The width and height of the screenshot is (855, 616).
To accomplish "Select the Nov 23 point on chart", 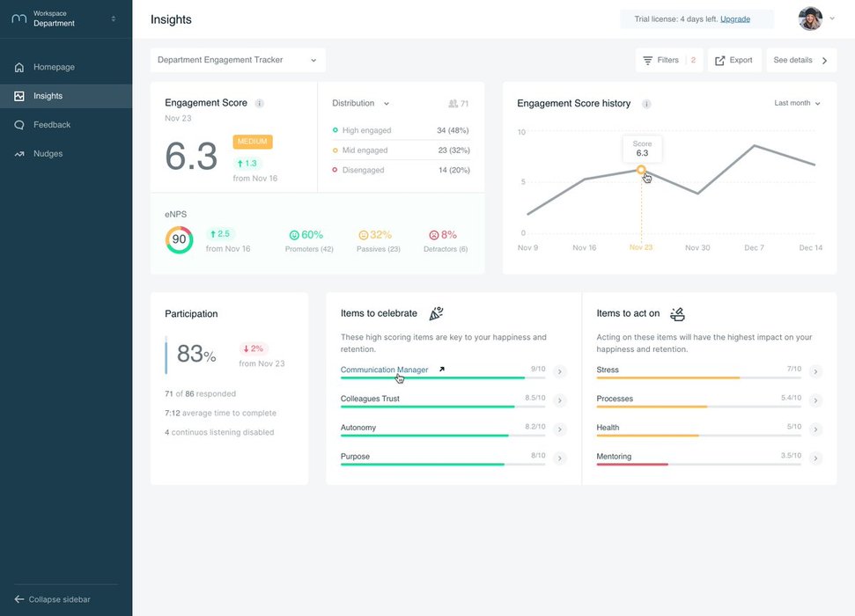I will pyautogui.click(x=641, y=170).
